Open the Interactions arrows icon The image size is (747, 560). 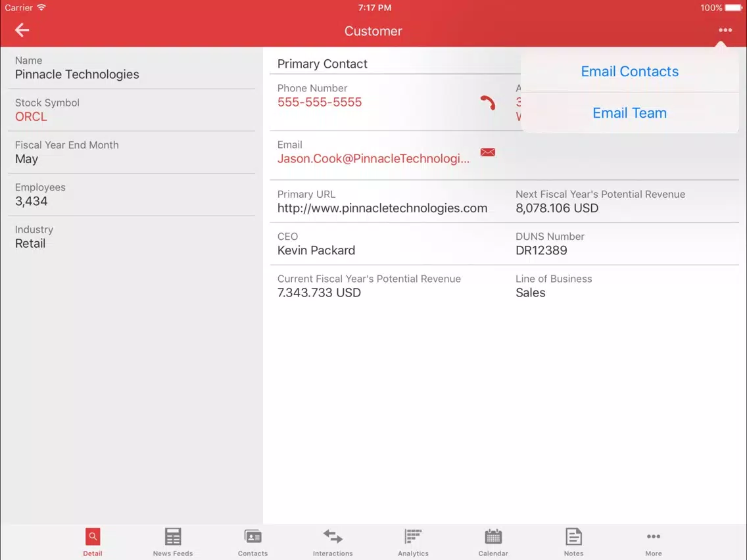point(333,536)
